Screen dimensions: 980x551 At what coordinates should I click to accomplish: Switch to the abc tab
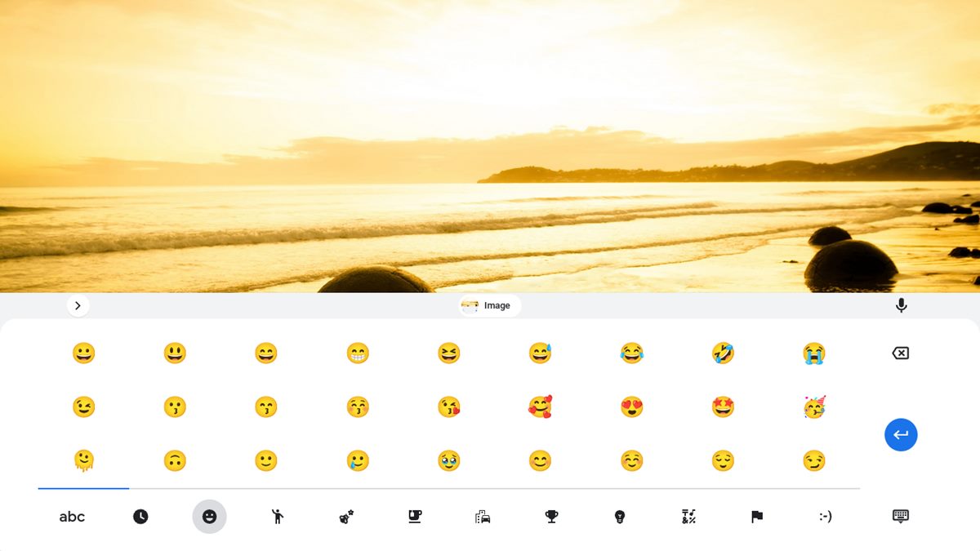point(72,516)
